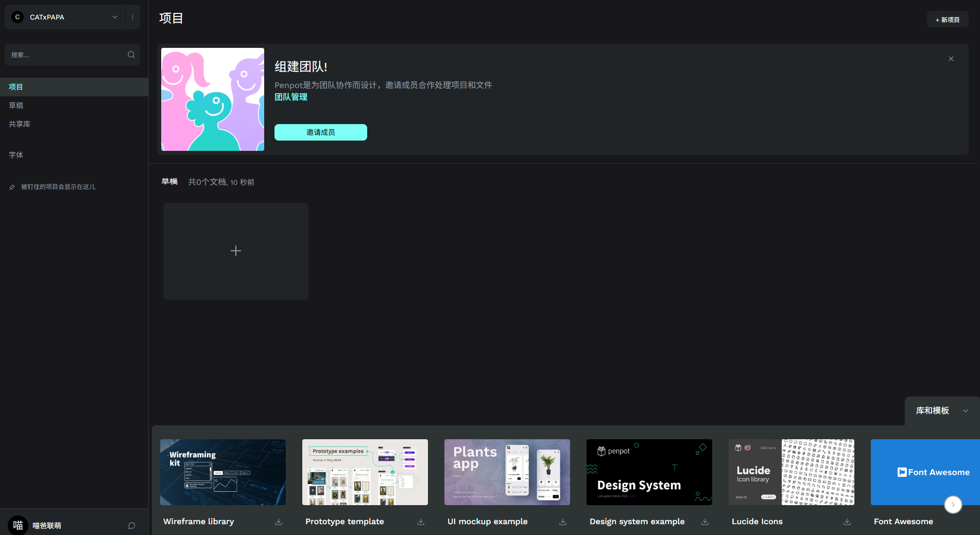This screenshot has height=535, width=980.
Task: Click the 喵 profile avatar
Action: point(18,525)
